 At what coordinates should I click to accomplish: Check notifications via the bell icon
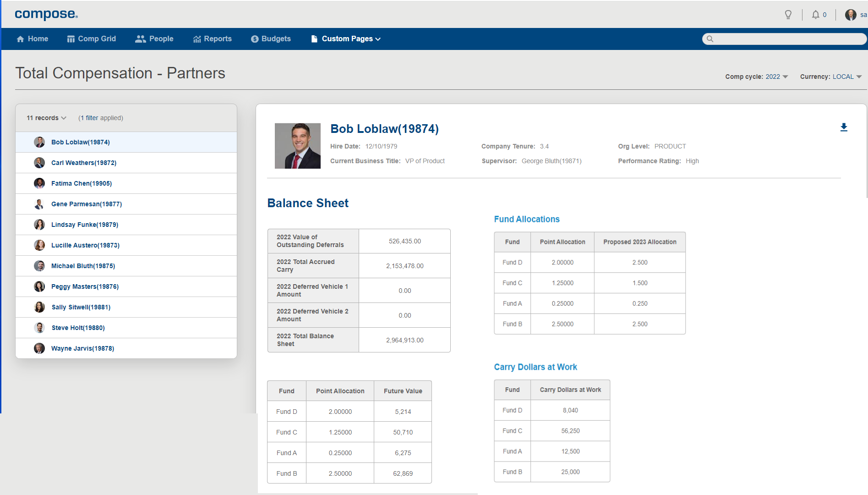pyautogui.click(x=815, y=14)
